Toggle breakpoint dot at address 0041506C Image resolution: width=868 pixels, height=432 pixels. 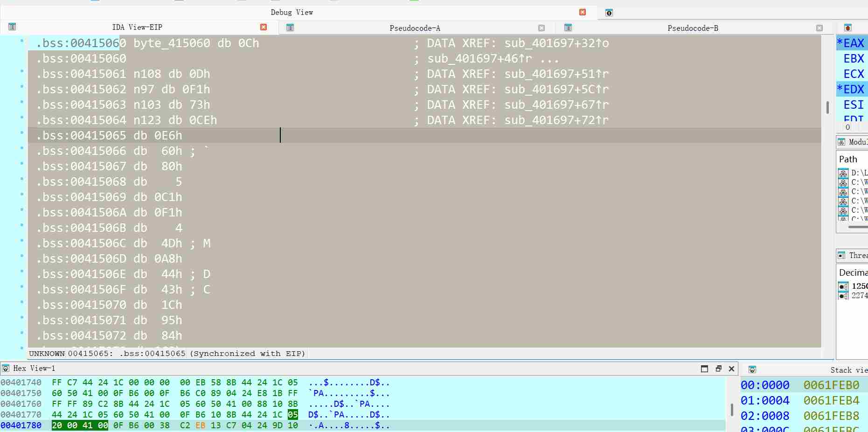[x=21, y=241]
